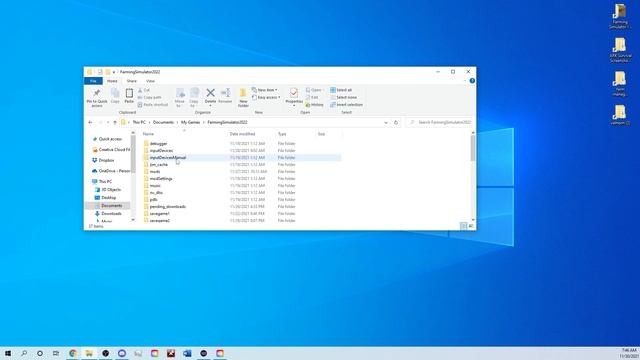The width and height of the screenshot is (640, 360).
Task: Open Explorer Help question mark icon
Action: click(472, 81)
